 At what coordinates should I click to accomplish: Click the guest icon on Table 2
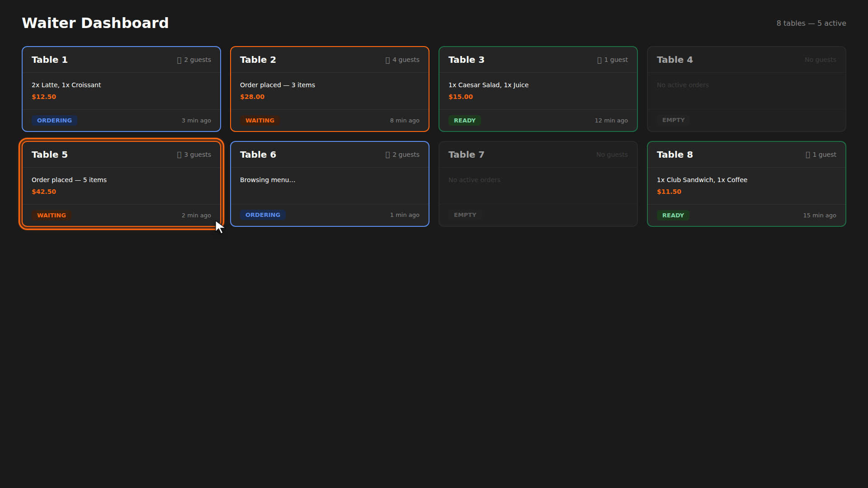pyautogui.click(x=388, y=60)
